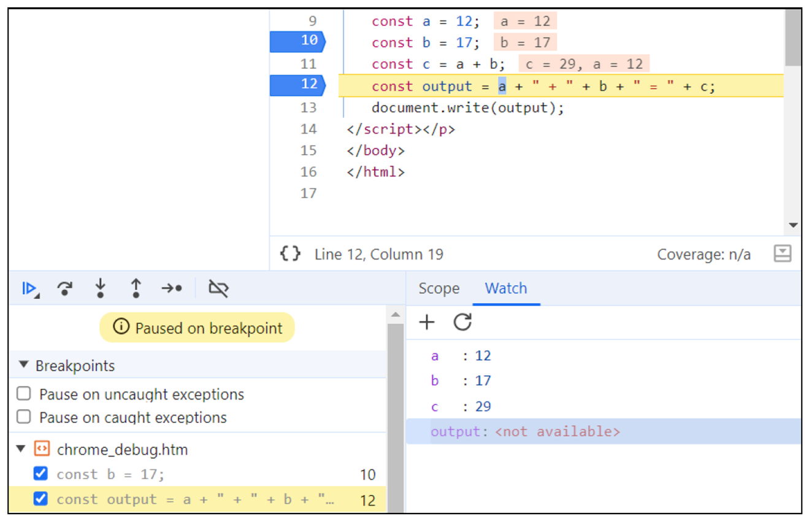Click the pretty-print curly braces icon
Screen dimensions: 812x524
tap(289, 253)
